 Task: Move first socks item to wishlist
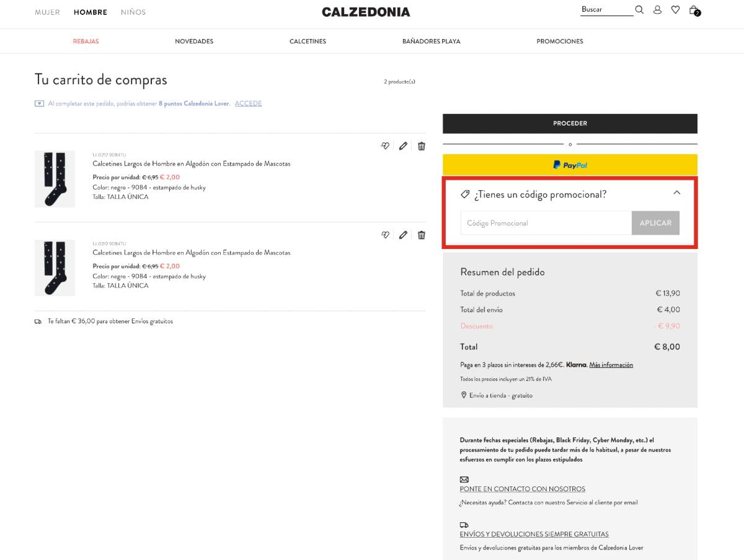[385, 146]
